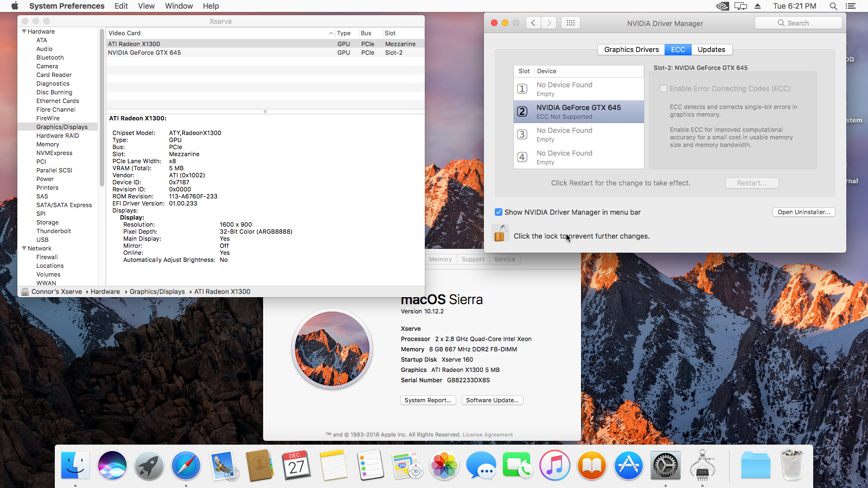
Task: Select Thunderbolt in the sidebar
Action: click(x=54, y=231)
